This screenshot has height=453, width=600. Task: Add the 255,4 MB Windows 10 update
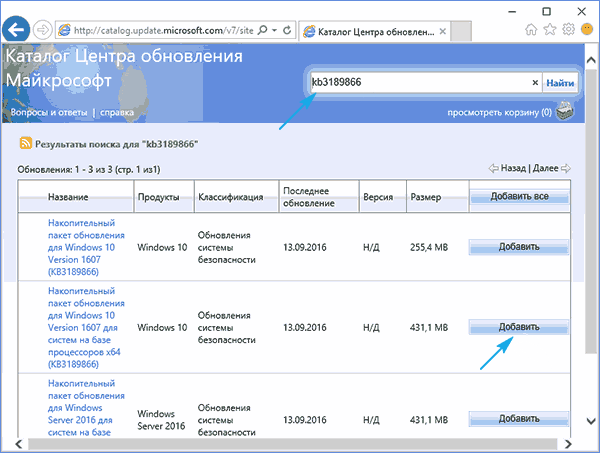519,246
